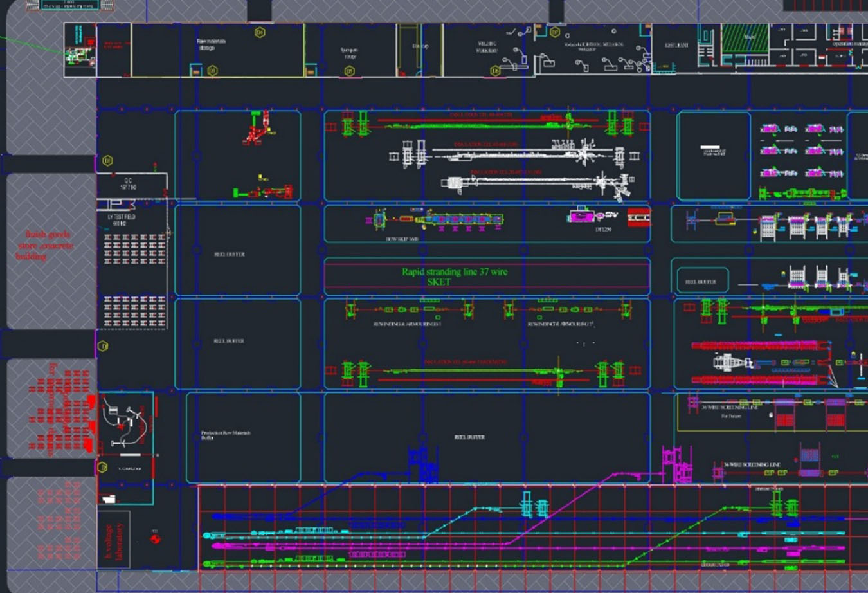Select the "h.voltage laboratory" vertical text
This screenshot has height=593, width=868.
[x=114, y=541]
